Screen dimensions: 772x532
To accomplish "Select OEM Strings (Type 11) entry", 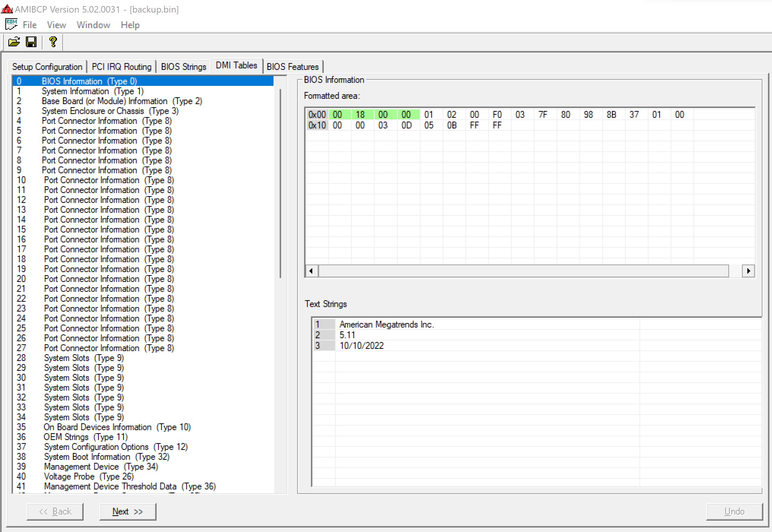I will pos(85,437).
